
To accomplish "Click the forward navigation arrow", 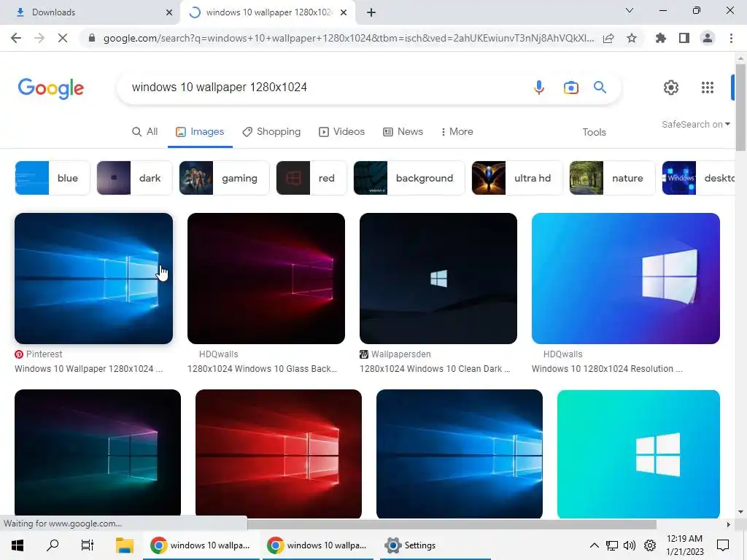I will (x=39, y=38).
